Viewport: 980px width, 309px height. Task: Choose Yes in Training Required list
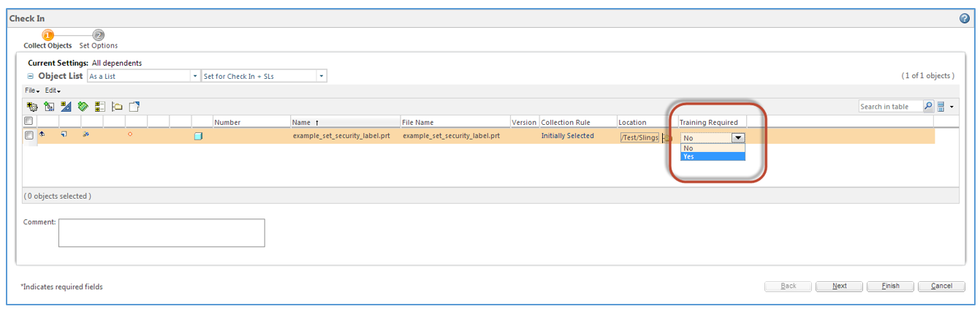point(713,156)
